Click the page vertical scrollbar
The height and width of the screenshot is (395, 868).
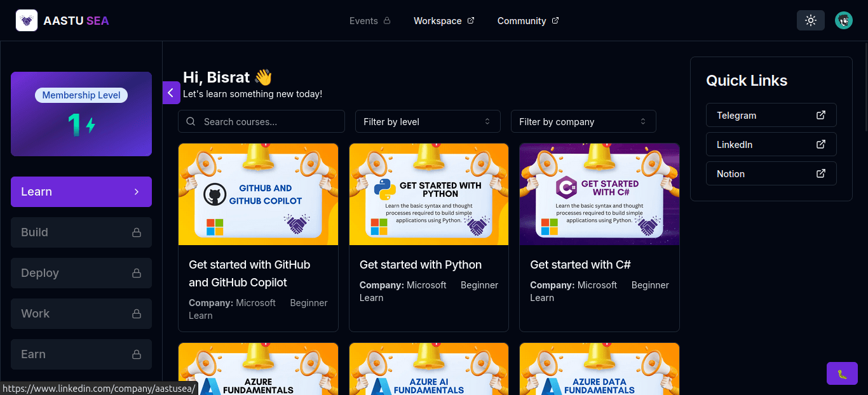pyautogui.click(x=865, y=86)
